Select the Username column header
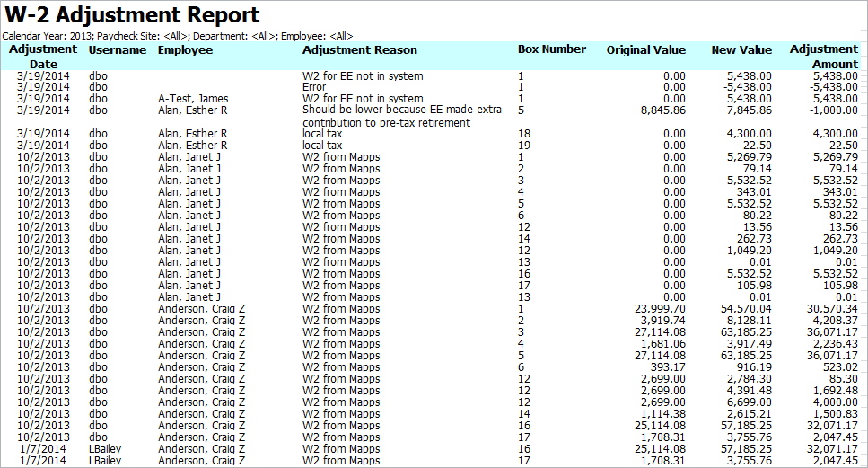The width and height of the screenshot is (868, 468). coord(118,50)
